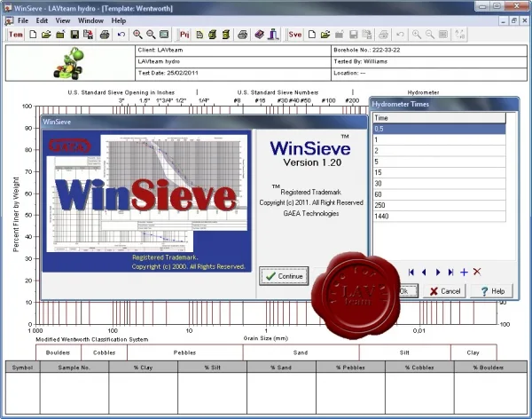Open the Window menu
The image size is (532, 419).
click(90, 20)
